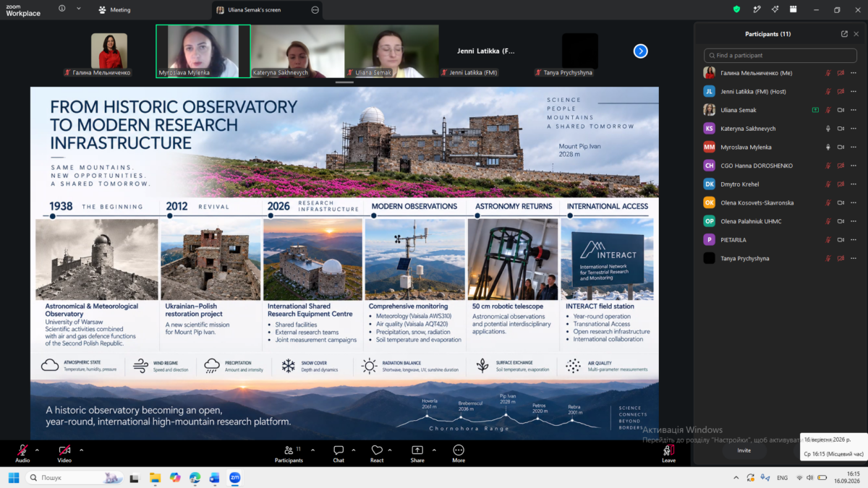Image resolution: width=868 pixels, height=488 pixels.
Task: Search in Find a participant field
Action: pyautogui.click(x=780, y=55)
